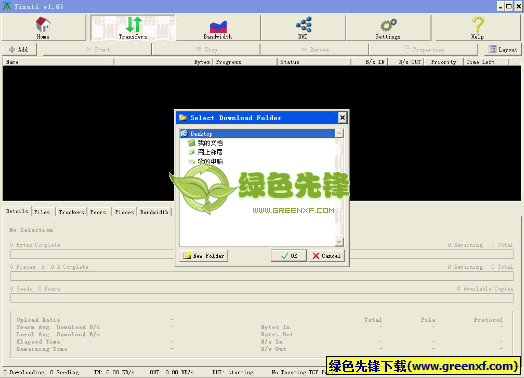Switch to the Transfers view
The image size is (524, 378).
(x=133, y=28)
